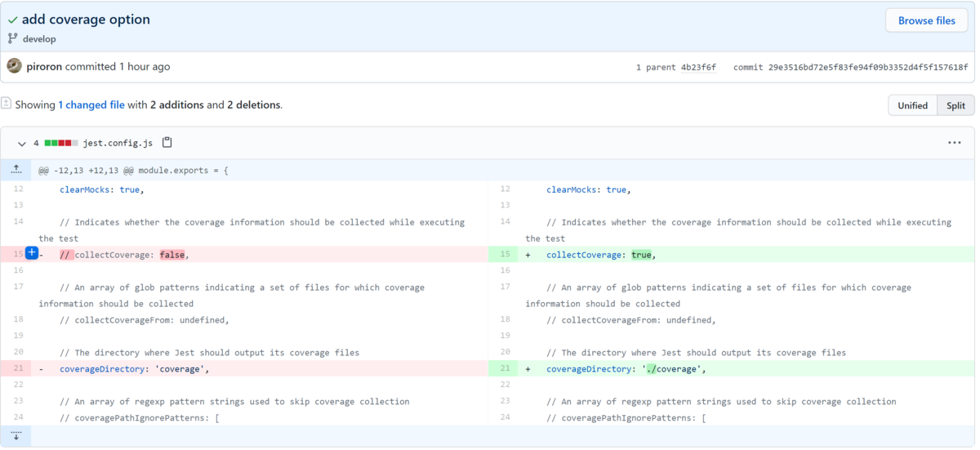
Task: Select the Split diff view
Action: coord(955,105)
